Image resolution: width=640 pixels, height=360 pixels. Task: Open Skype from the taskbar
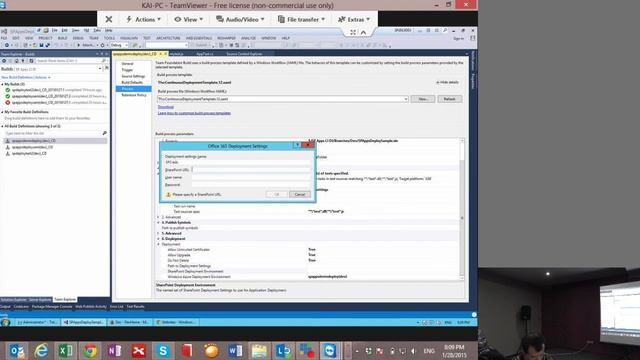[x=163, y=351]
